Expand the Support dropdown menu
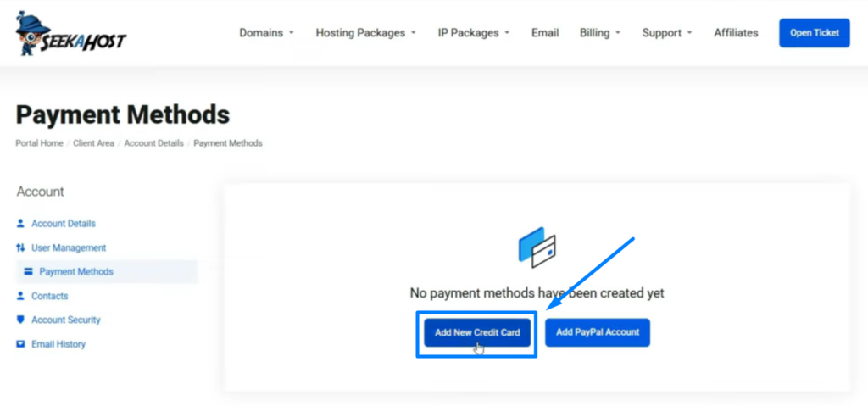The width and height of the screenshot is (868, 406). 667,33
